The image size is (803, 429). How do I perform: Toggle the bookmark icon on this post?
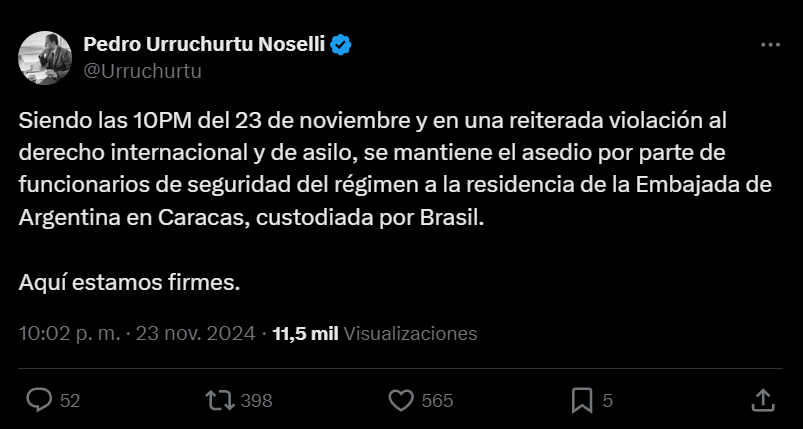[582, 400]
